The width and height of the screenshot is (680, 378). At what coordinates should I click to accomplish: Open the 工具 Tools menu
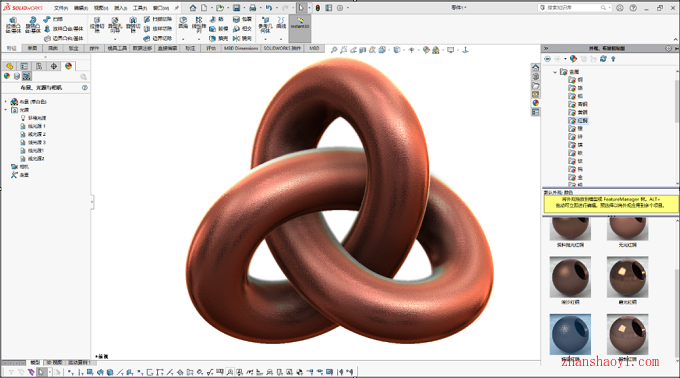click(140, 8)
